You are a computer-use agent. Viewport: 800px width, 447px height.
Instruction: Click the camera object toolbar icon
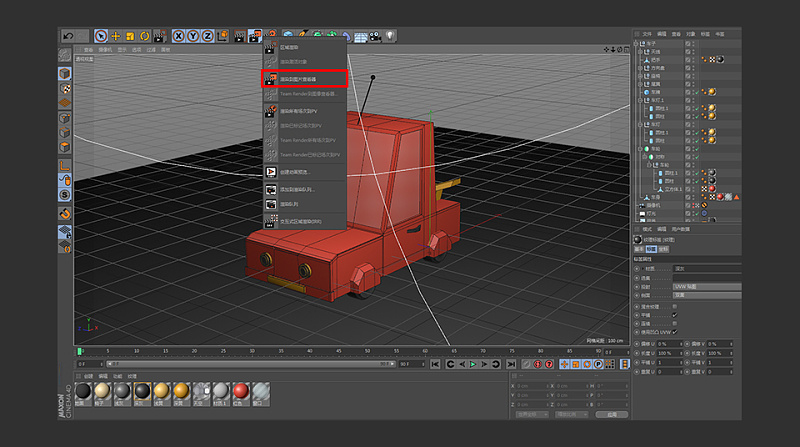click(x=376, y=36)
